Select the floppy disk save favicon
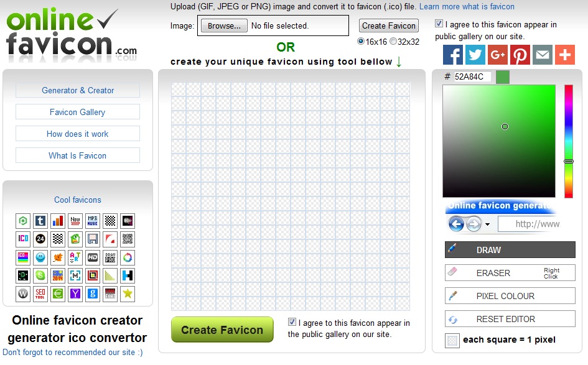Viewport: 588px width, 365px height. click(x=93, y=239)
